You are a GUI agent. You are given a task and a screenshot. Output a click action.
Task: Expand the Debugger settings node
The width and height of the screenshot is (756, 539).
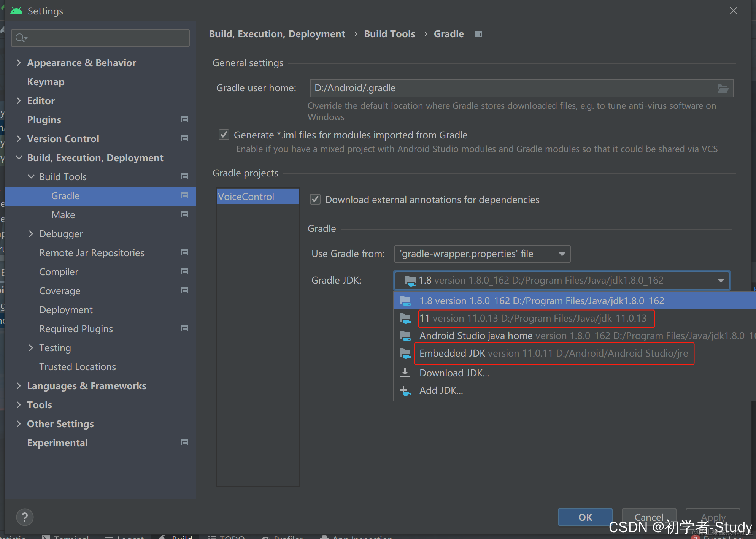pos(31,234)
